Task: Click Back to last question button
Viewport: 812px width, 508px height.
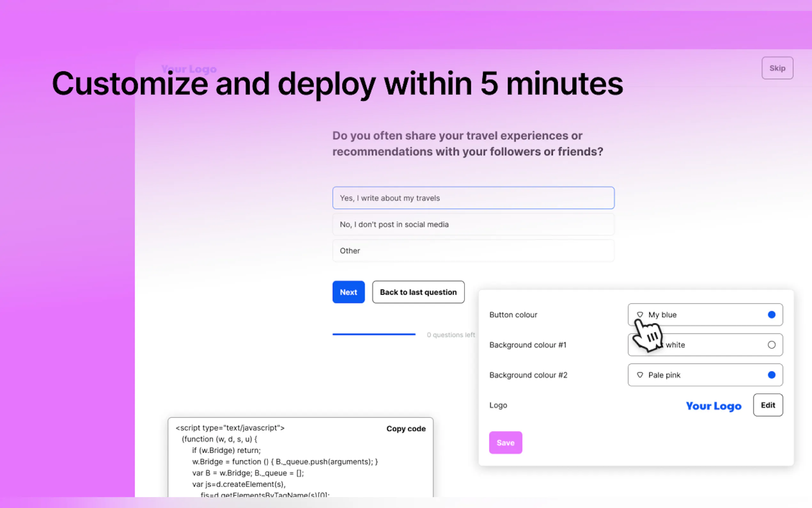Action: tap(418, 292)
